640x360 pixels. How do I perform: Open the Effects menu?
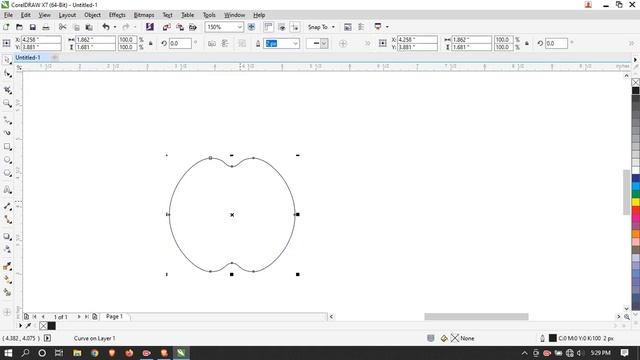click(117, 15)
